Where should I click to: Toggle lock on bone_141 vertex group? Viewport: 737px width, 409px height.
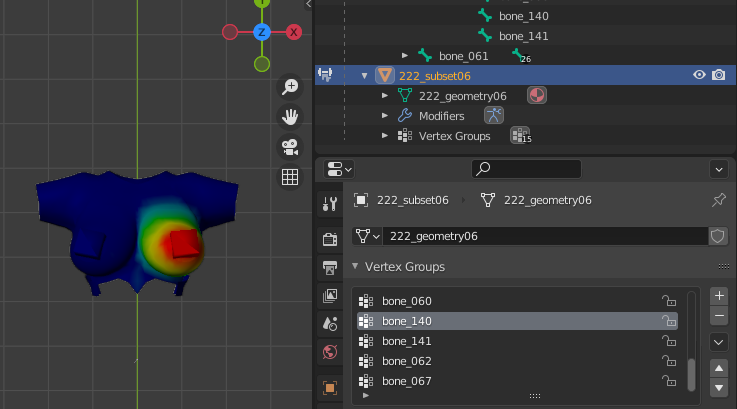tap(669, 341)
